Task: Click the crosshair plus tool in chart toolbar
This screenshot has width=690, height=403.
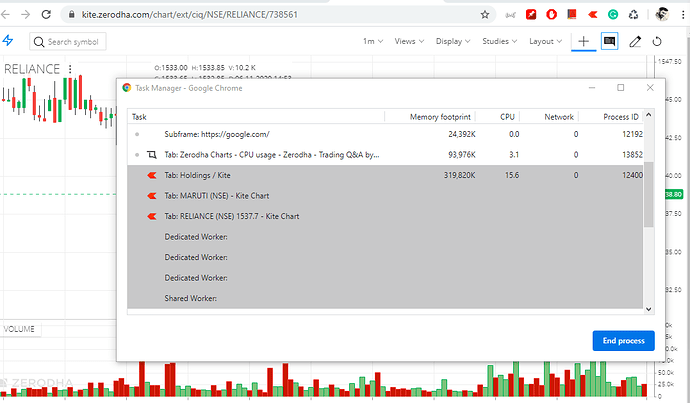Action: (584, 41)
